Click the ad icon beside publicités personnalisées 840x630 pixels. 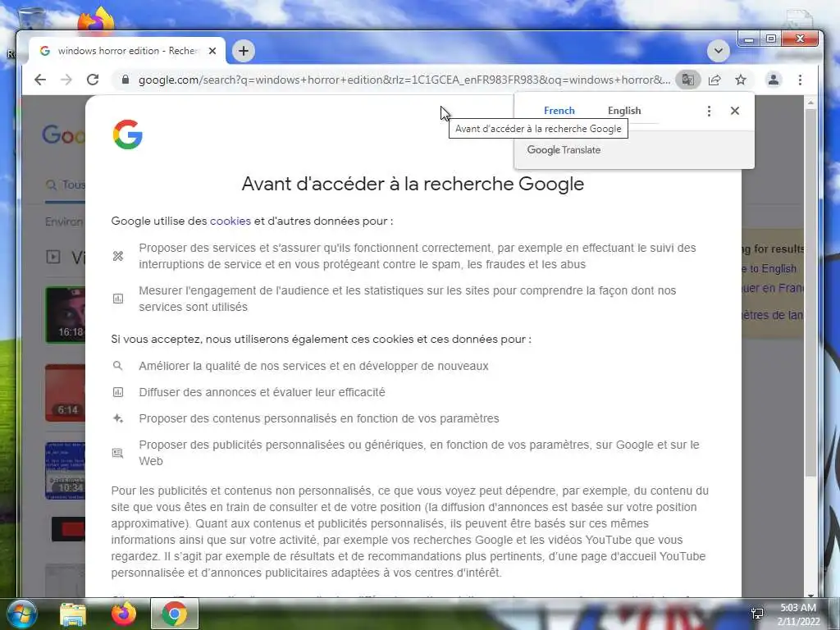118,453
